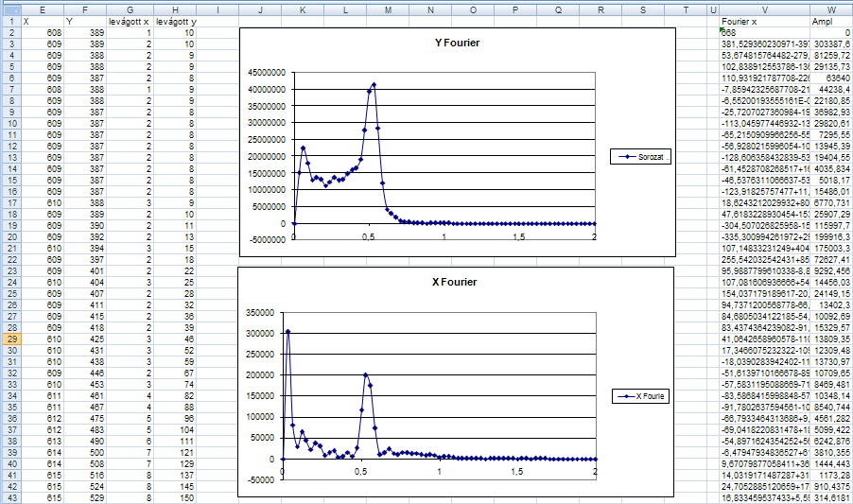Select X value 608 in row 2

(43, 32)
